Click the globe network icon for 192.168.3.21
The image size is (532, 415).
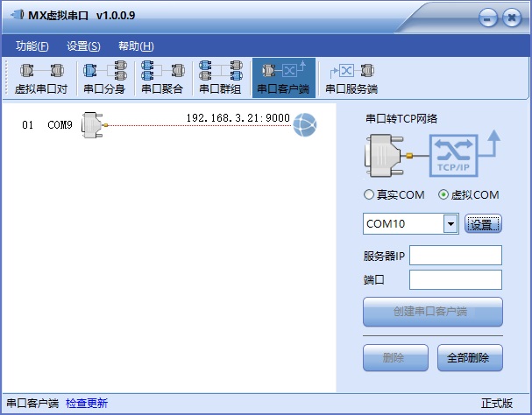[x=305, y=125]
